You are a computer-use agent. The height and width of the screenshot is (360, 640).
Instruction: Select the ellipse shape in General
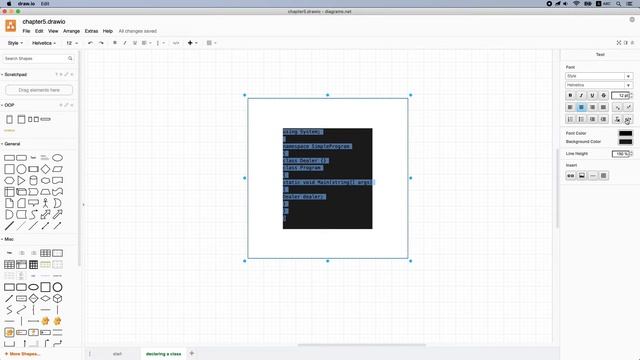click(58, 158)
